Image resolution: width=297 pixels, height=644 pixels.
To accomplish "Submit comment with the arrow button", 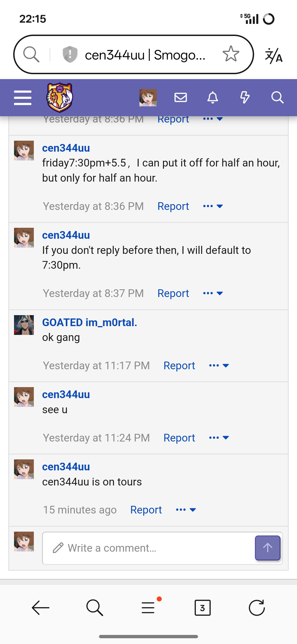I will click(x=268, y=548).
